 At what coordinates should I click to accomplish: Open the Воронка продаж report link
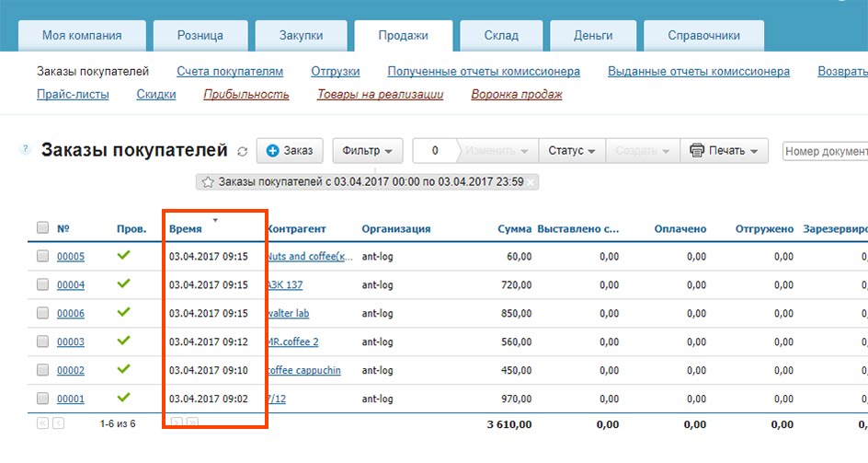tap(517, 94)
